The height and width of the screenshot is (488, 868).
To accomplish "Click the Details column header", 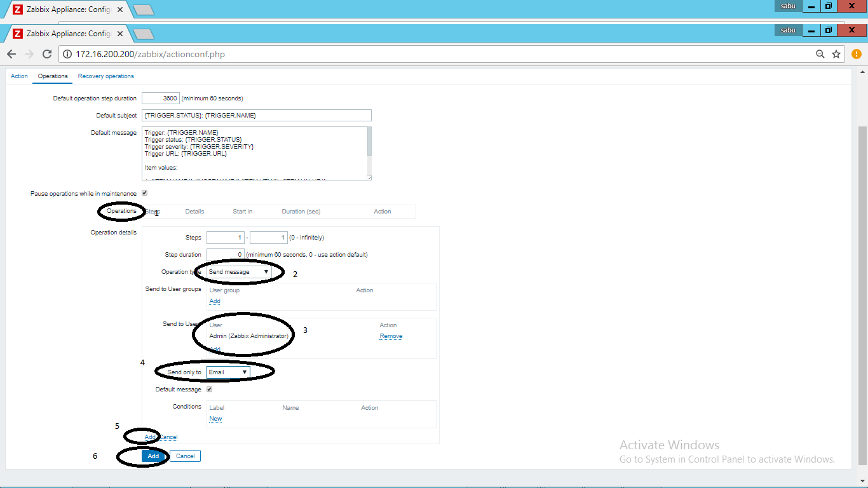I will click(x=194, y=212).
